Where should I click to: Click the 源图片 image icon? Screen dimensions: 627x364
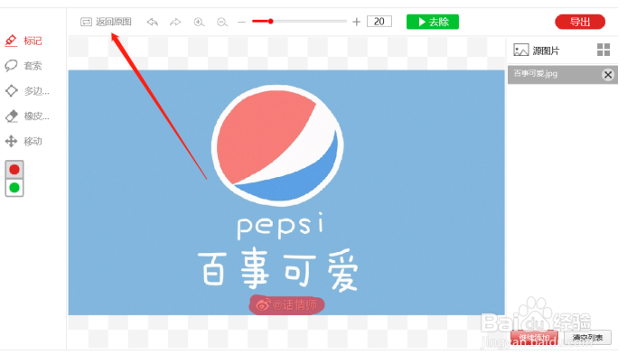coord(521,51)
